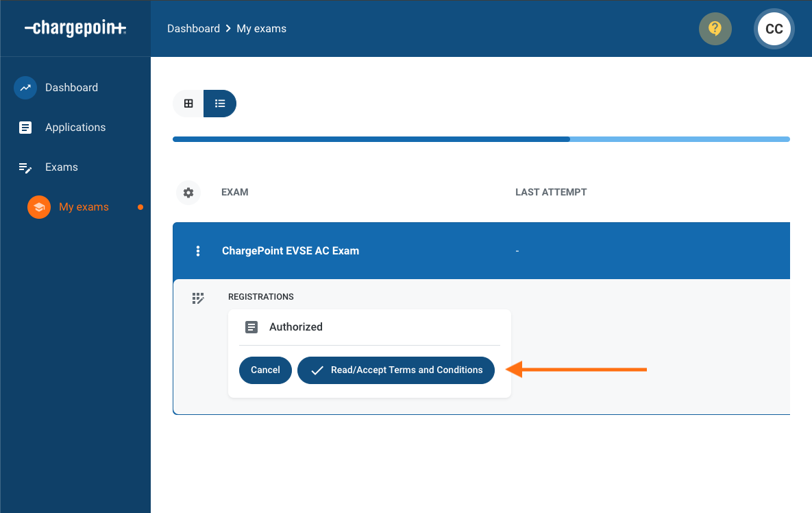Click the Exams pencil list icon

click(25, 167)
